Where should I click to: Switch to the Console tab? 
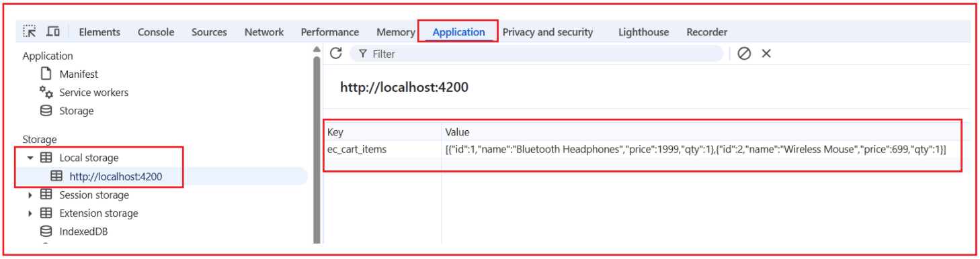pyautogui.click(x=156, y=32)
